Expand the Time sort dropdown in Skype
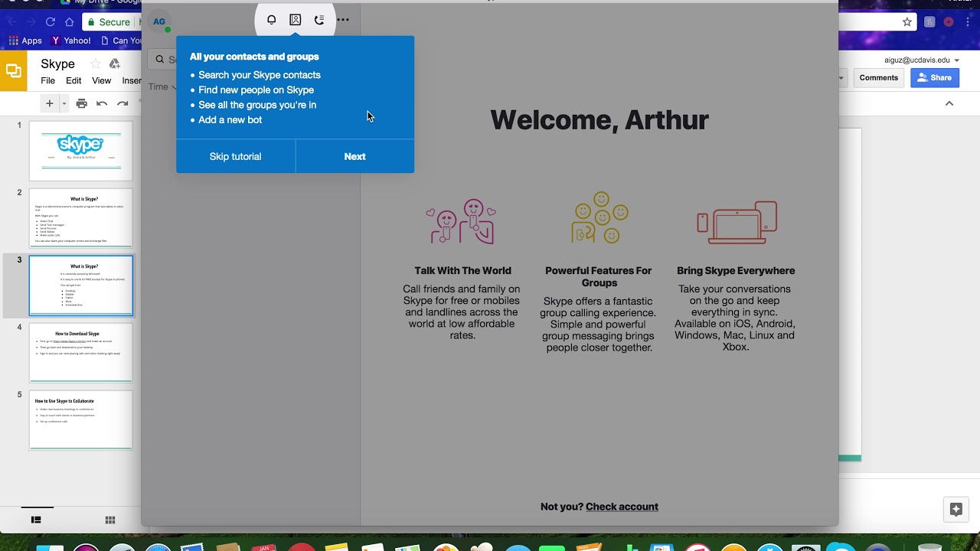Viewport: 980px width, 551px height. coord(162,86)
